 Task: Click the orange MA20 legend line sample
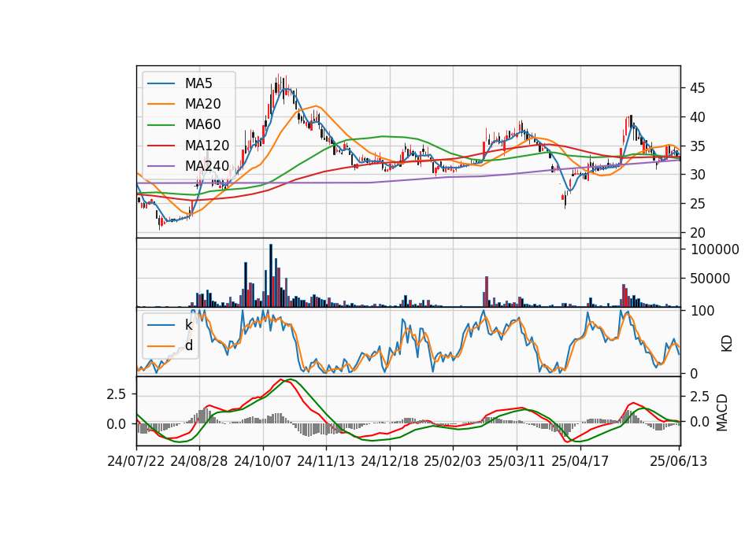pyautogui.click(x=161, y=104)
